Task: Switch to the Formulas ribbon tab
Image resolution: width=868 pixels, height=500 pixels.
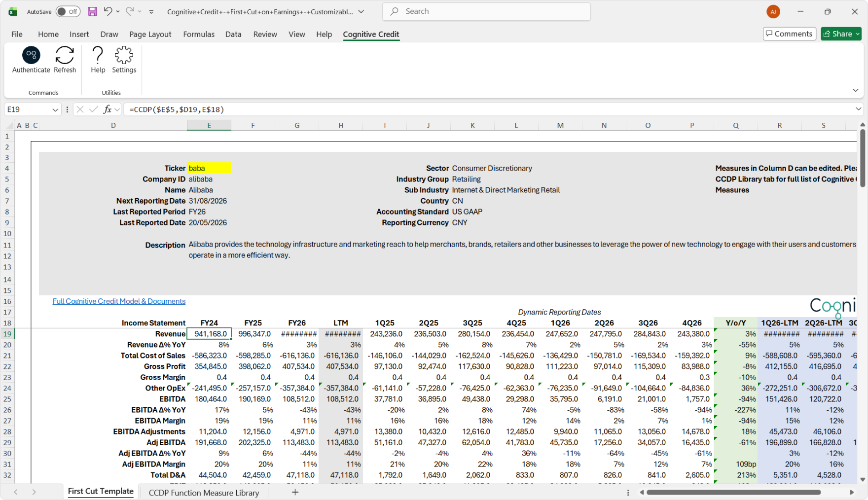Action: point(199,34)
